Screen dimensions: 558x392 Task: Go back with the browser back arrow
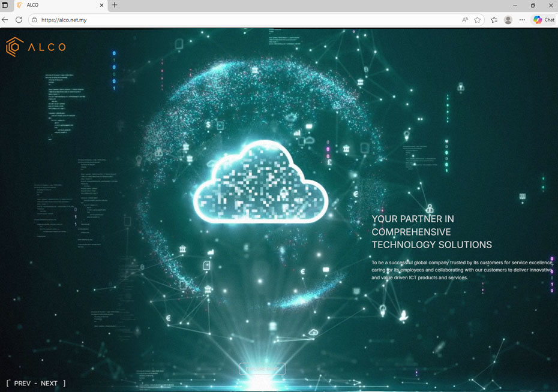[x=5, y=20]
